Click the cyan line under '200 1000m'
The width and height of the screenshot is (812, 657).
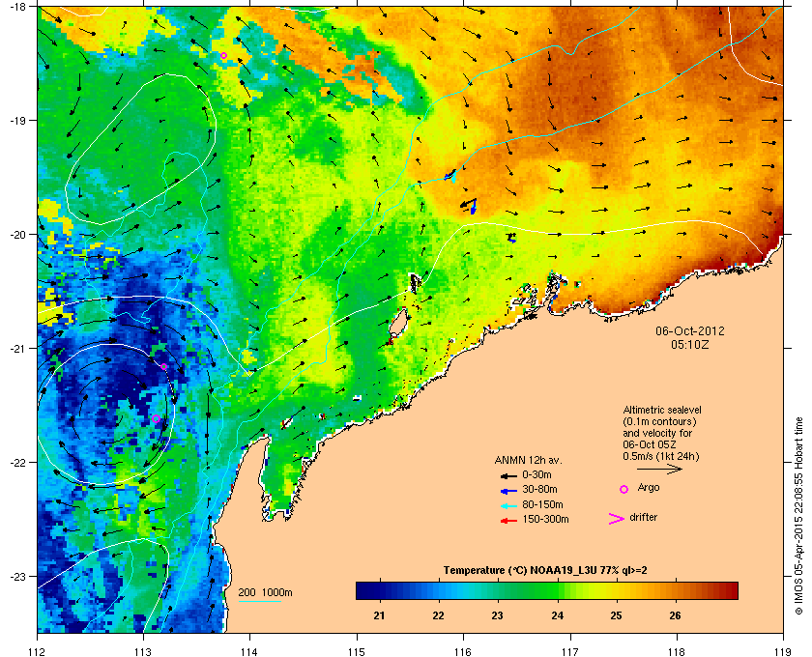pos(259,601)
